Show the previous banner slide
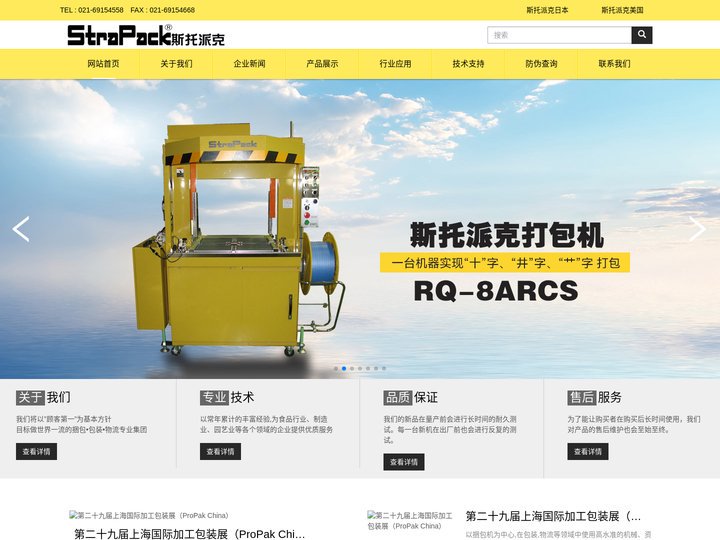Viewport: 720px width, 540px height. click(21, 229)
